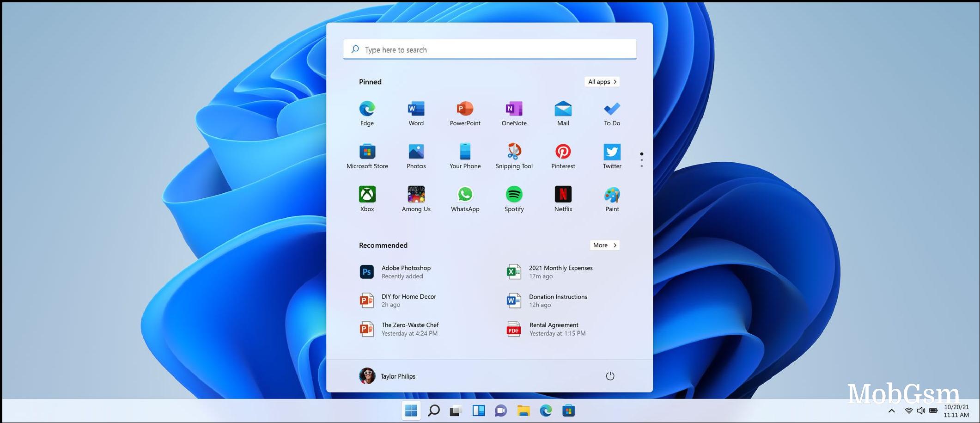Open Chat from the taskbar
Viewport: 980px width, 423px height.
pos(500,411)
